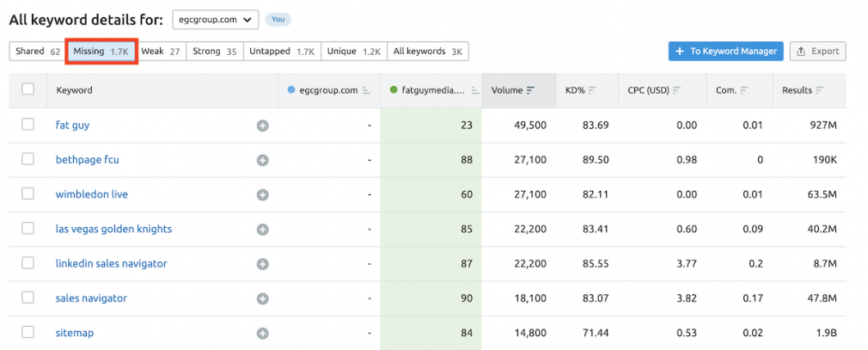Check the 'bethpage fcu' row checkbox
The image size is (868, 350).
coord(28,159)
